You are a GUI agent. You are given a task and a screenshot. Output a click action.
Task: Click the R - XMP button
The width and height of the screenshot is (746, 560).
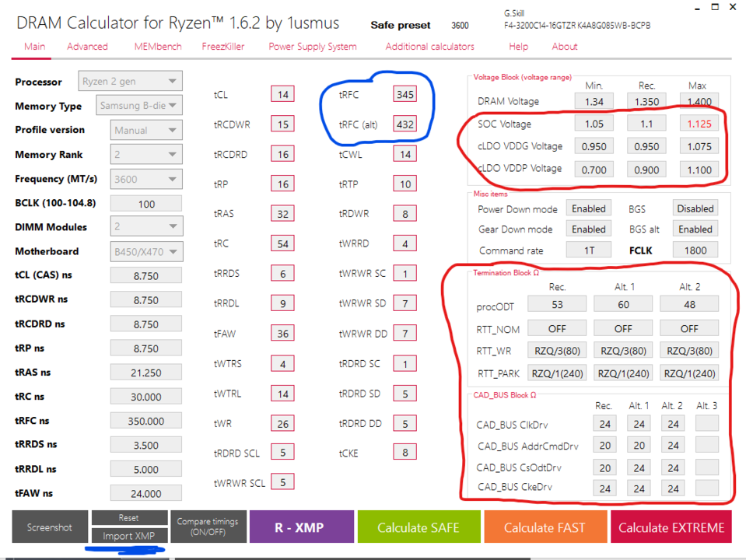pyautogui.click(x=302, y=527)
